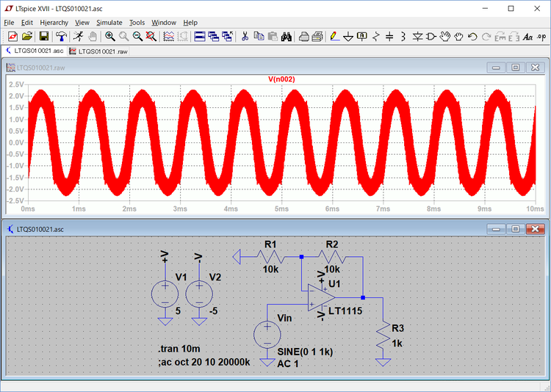Open Control Panel hammer icon

tap(61, 36)
